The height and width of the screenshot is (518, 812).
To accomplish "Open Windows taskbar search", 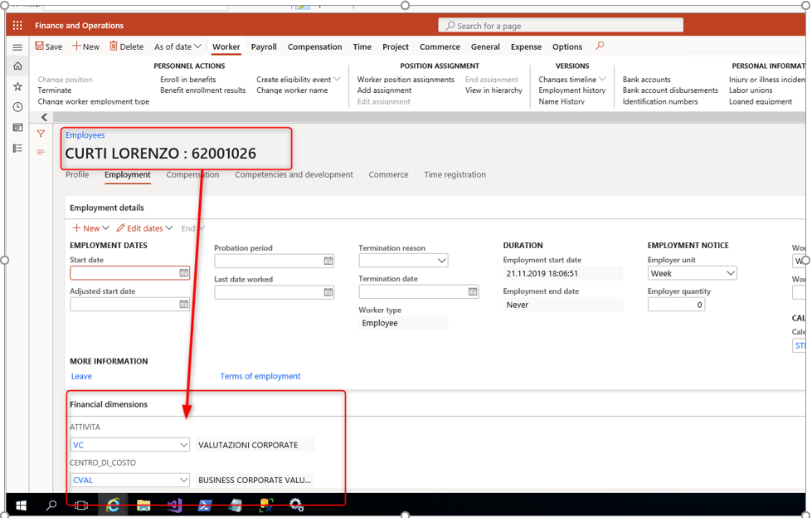I will pyautogui.click(x=51, y=505).
